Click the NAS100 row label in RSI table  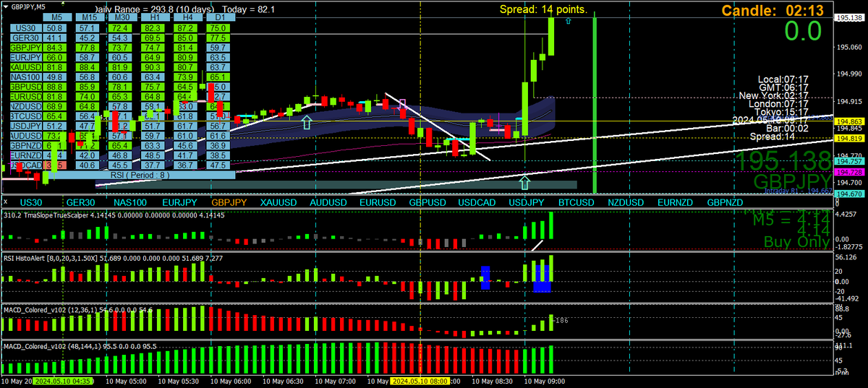(x=26, y=77)
